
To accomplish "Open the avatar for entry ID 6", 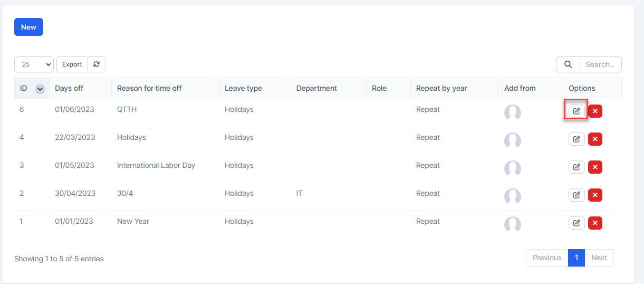I will pyautogui.click(x=513, y=112).
